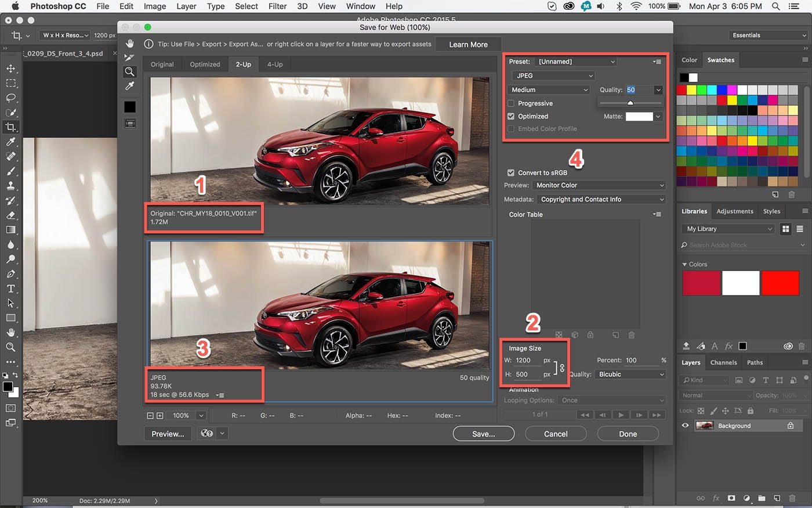
Task: Select the Clone Stamp tool
Action: pos(10,186)
